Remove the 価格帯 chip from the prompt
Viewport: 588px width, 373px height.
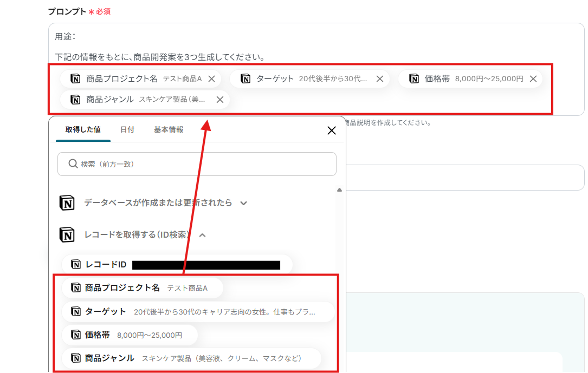pyautogui.click(x=533, y=78)
